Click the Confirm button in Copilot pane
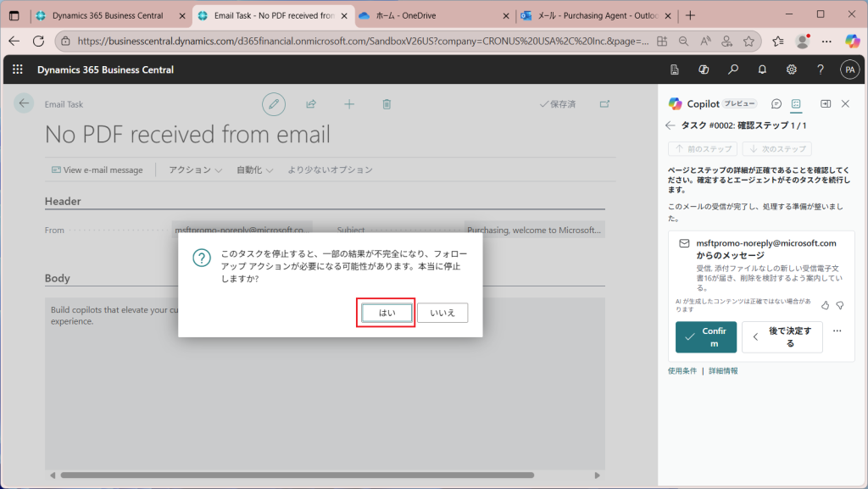 tap(706, 337)
